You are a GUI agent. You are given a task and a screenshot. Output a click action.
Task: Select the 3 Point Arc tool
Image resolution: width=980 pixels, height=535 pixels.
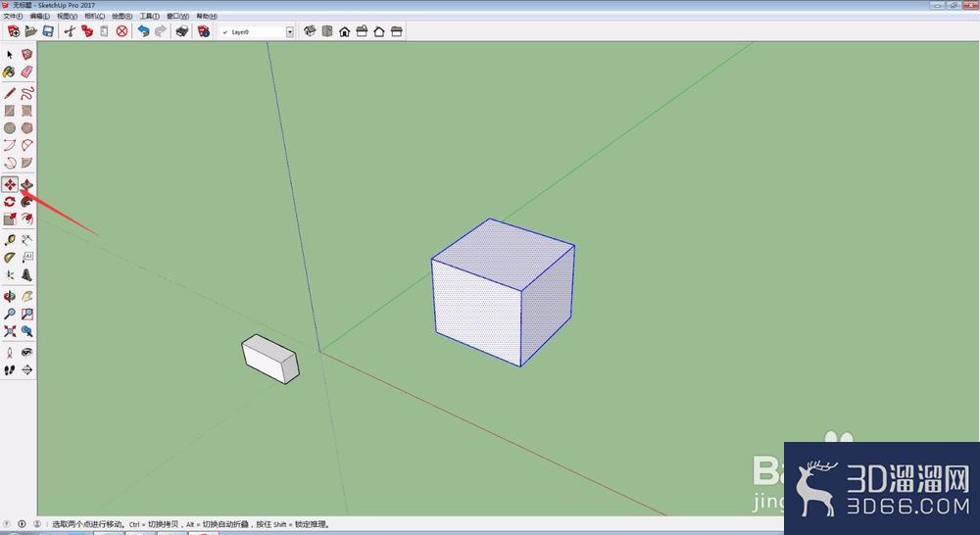pos(10,163)
